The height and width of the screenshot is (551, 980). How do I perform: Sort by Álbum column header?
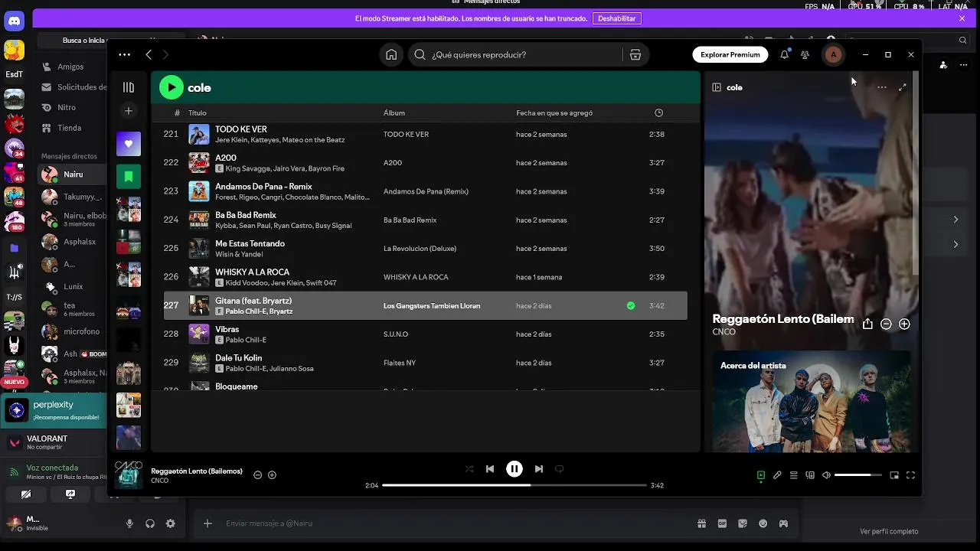(x=394, y=112)
